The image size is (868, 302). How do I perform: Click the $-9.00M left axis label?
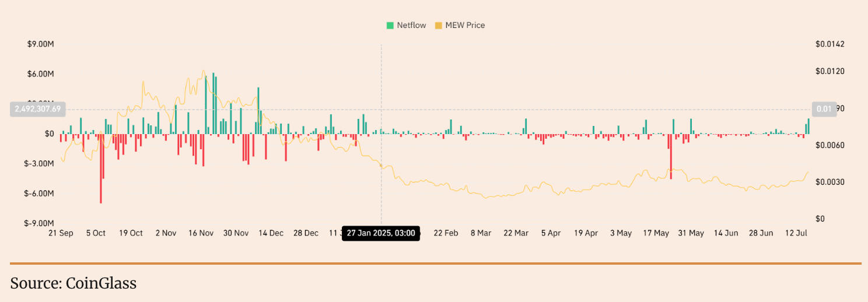pyautogui.click(x=40, y=223)
